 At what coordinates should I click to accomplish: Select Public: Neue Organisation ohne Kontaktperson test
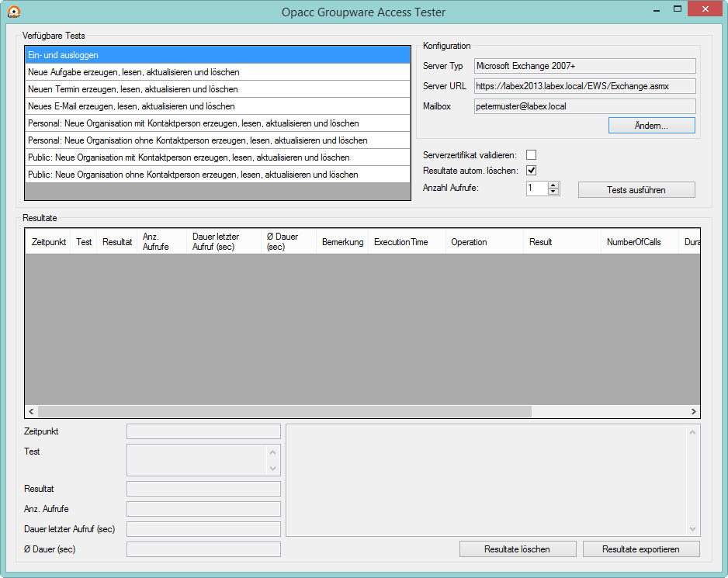(x=217, y=175)
